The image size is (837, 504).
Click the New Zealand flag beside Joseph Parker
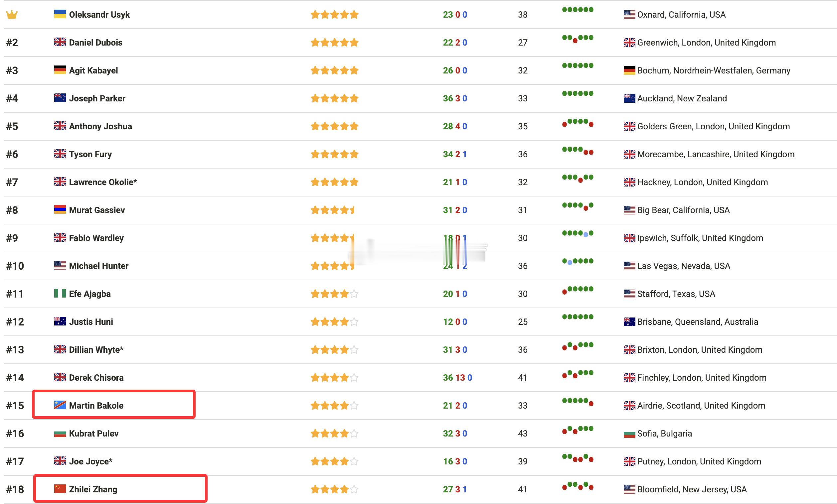(60, 98)
